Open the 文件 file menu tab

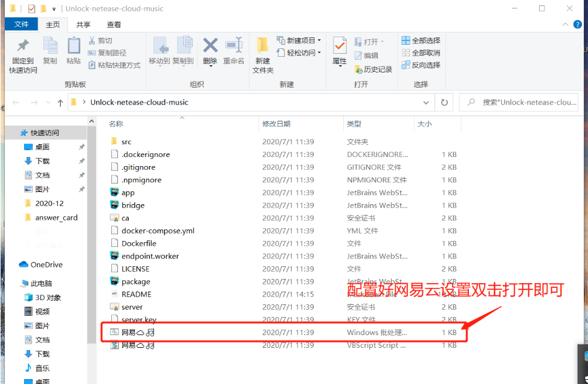(21, 24)
